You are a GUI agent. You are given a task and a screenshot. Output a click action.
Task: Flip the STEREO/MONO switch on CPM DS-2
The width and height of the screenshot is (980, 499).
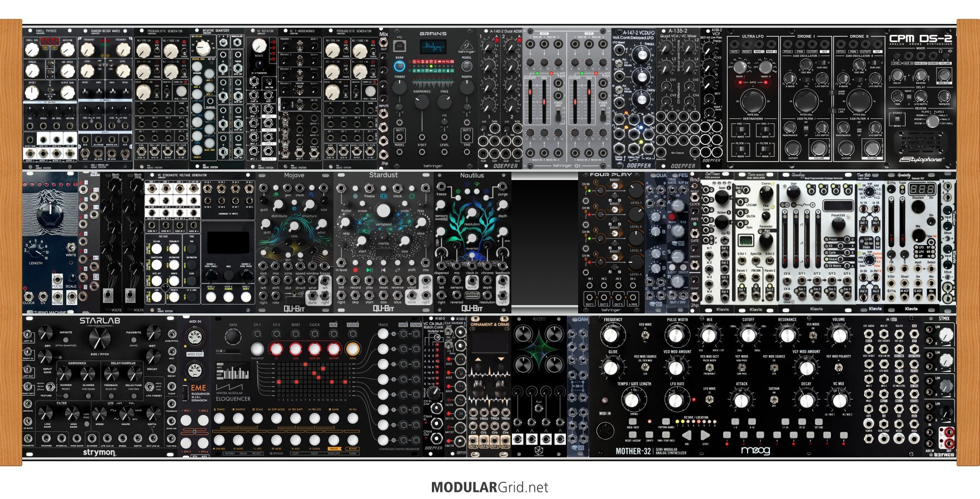tap(897, 119)
